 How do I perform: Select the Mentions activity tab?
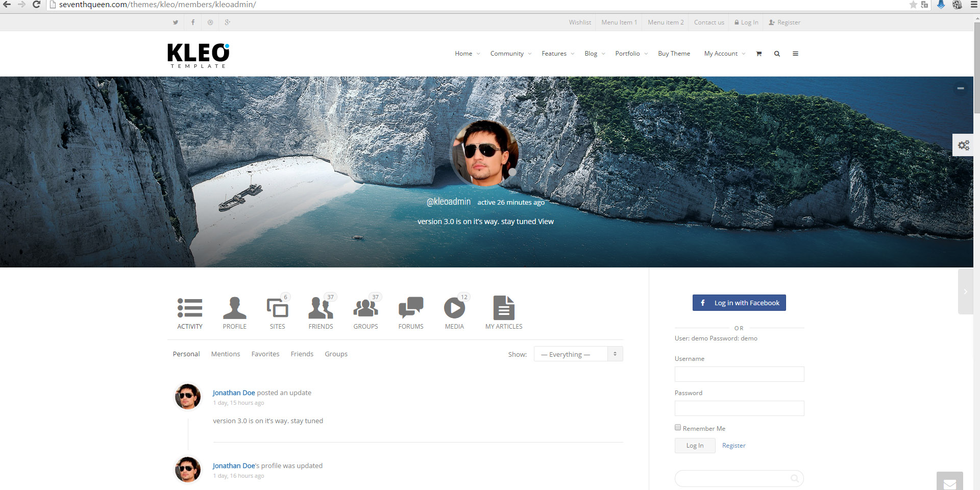[x=226, y=354]
